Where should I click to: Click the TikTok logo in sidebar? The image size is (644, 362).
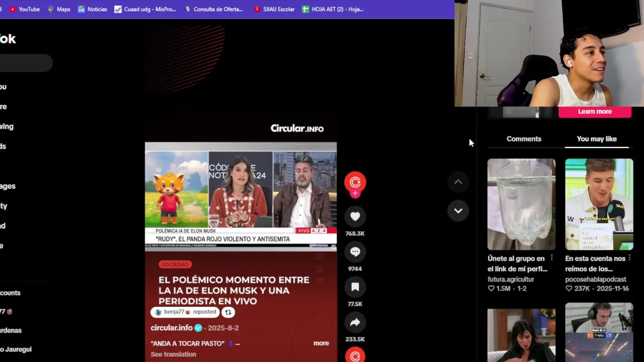[8, 39]
